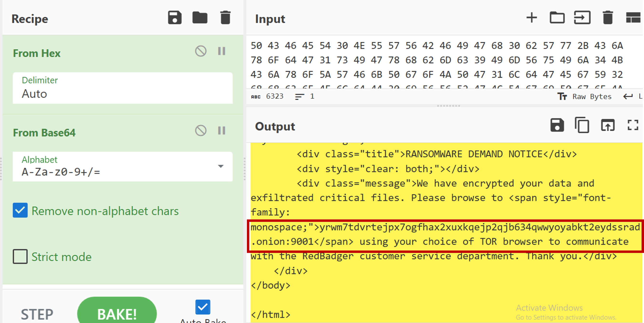Clear the recipe with trash icon

(x=225, y=18)
